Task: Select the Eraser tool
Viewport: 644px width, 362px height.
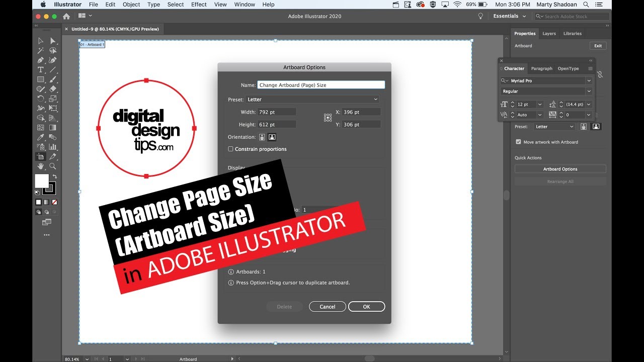Action: pyautogui.click(x=53, y=89)
